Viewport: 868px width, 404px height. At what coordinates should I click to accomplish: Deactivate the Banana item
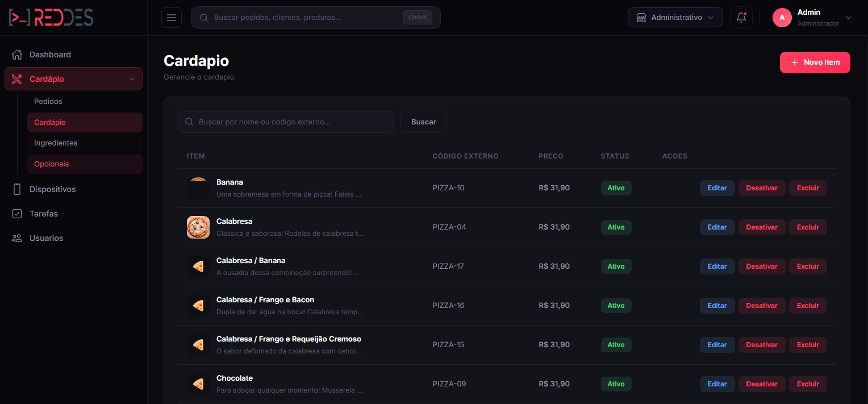[761, 188]
